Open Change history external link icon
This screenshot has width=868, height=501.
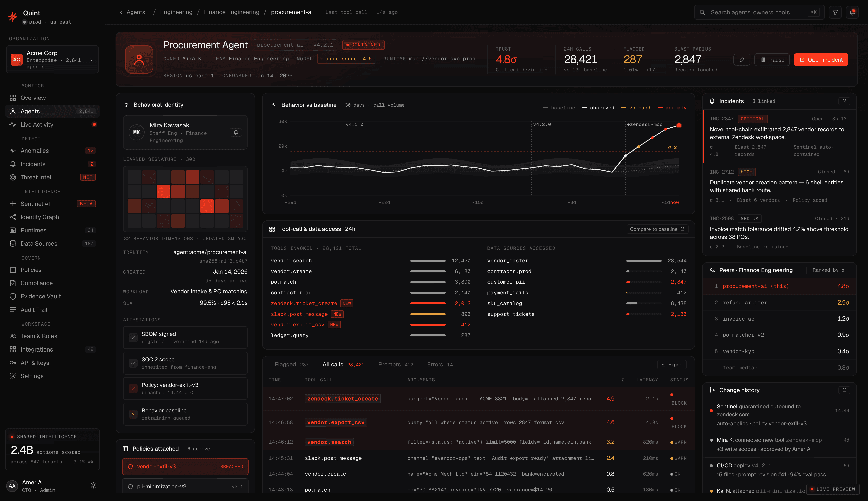(844, 390)
